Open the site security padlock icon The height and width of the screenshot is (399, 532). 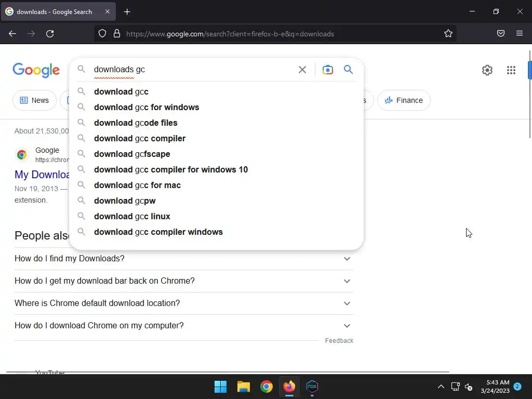[117, 33]
